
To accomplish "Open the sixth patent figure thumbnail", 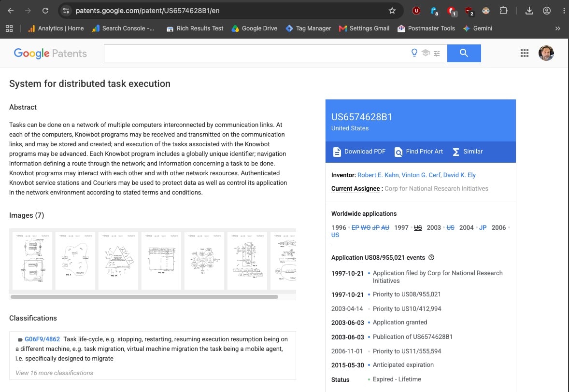I will 247,260.
